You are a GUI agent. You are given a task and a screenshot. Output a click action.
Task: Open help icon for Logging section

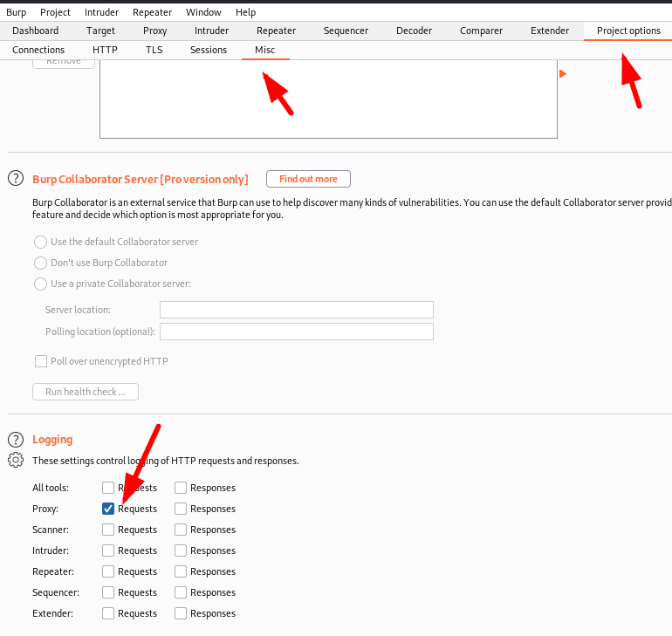16,440
